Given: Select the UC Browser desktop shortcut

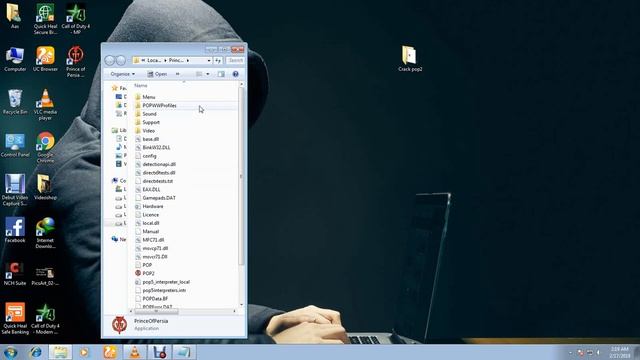Looking at the screenshot, I should [45, 59].
